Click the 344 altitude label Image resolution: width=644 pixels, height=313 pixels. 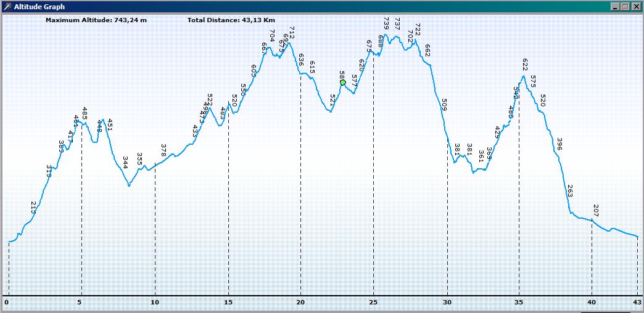[x=125, y=163]
